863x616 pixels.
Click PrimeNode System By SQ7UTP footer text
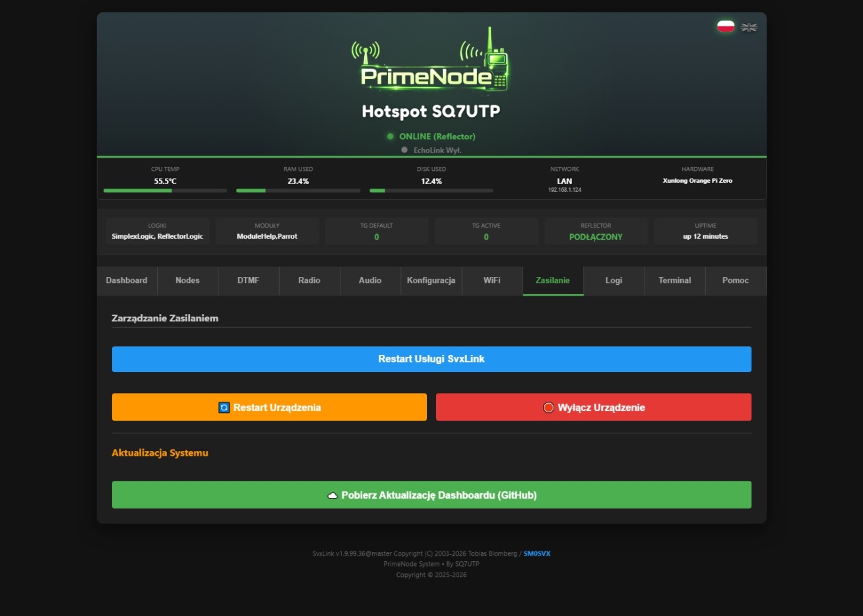(431, 565)
